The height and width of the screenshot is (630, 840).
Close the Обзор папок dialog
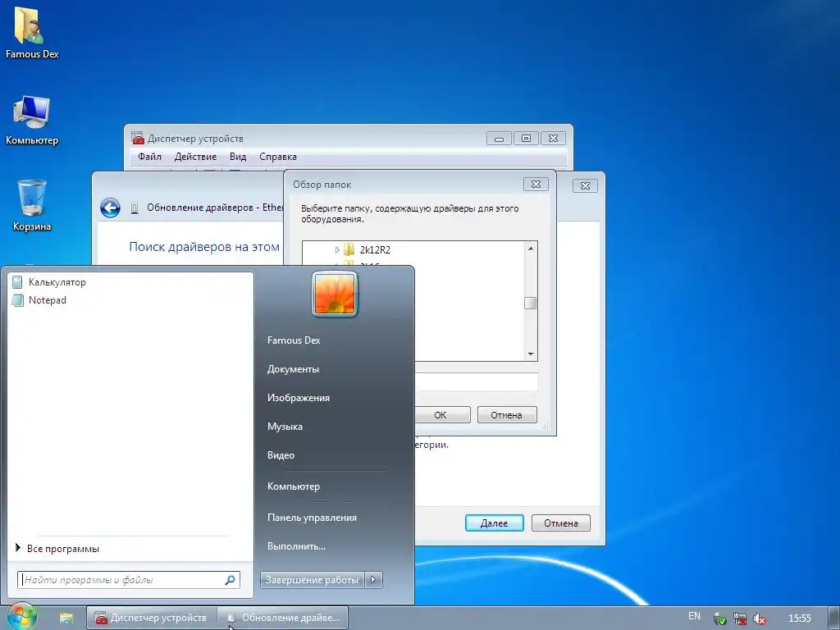coord(536,185)
